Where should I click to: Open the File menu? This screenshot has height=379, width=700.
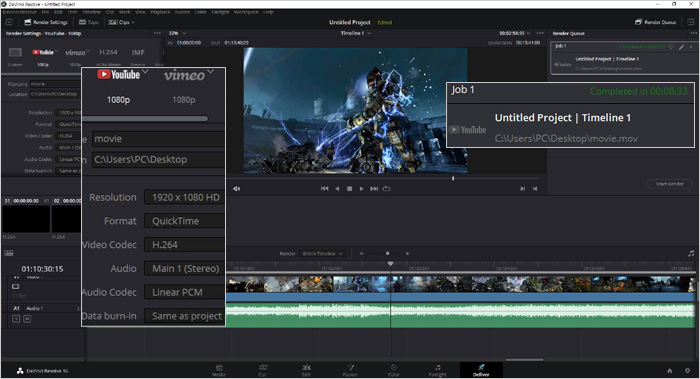(45, 12)
